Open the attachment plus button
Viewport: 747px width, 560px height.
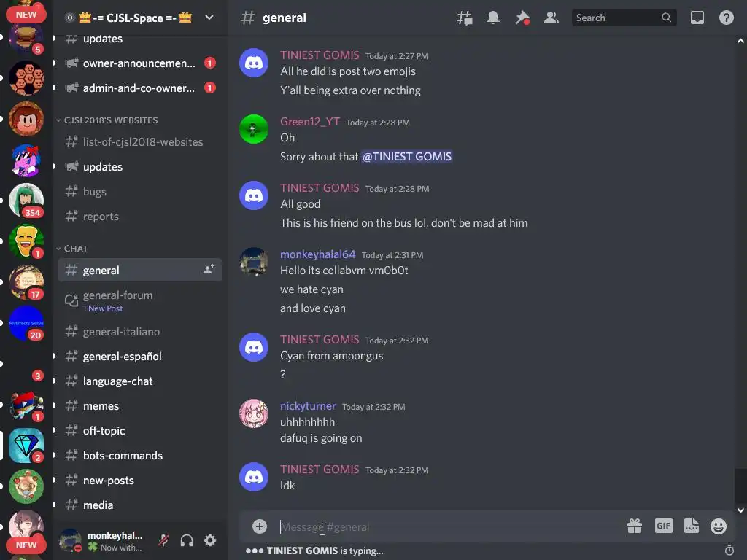[x=260, y=526]
